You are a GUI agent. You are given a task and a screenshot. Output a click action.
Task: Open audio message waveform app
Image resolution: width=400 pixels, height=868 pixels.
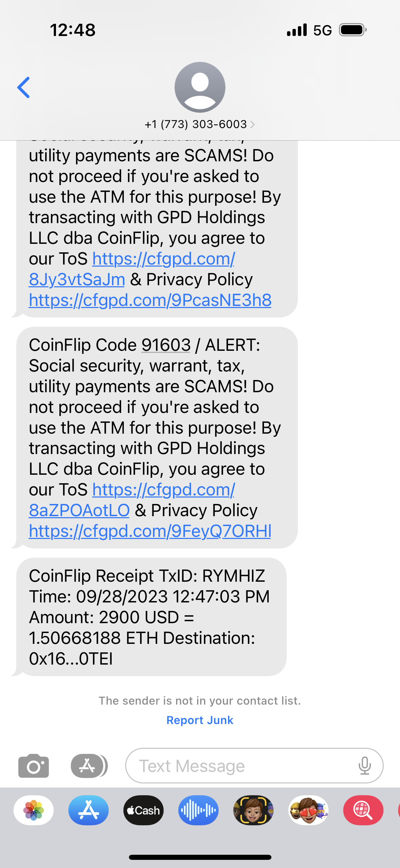click(x=198, y=810)
